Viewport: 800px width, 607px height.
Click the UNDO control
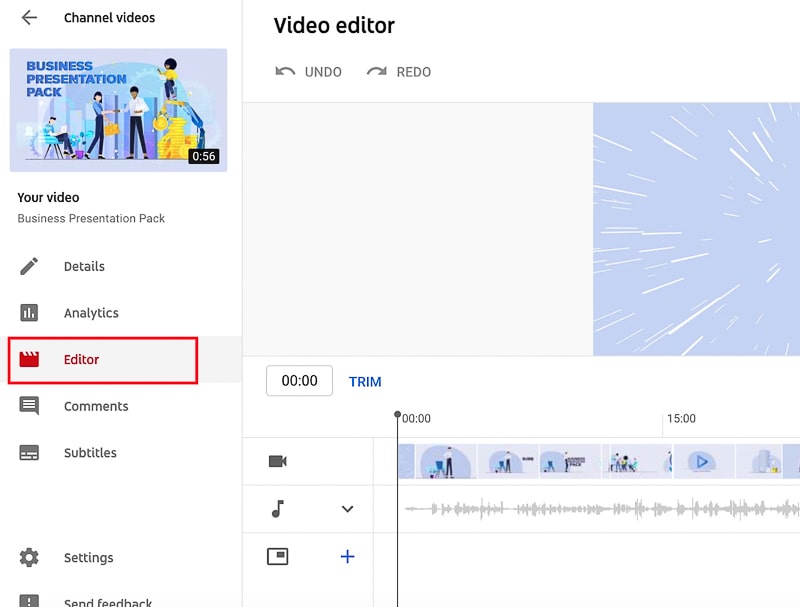point(309,72)
